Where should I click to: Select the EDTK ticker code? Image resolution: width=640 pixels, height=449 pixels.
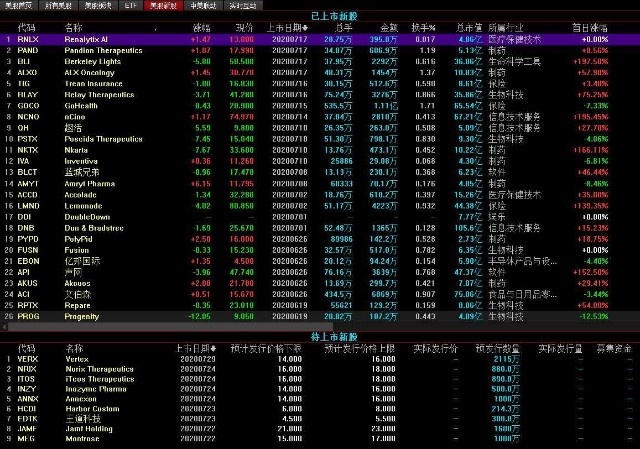coord(27,419)
